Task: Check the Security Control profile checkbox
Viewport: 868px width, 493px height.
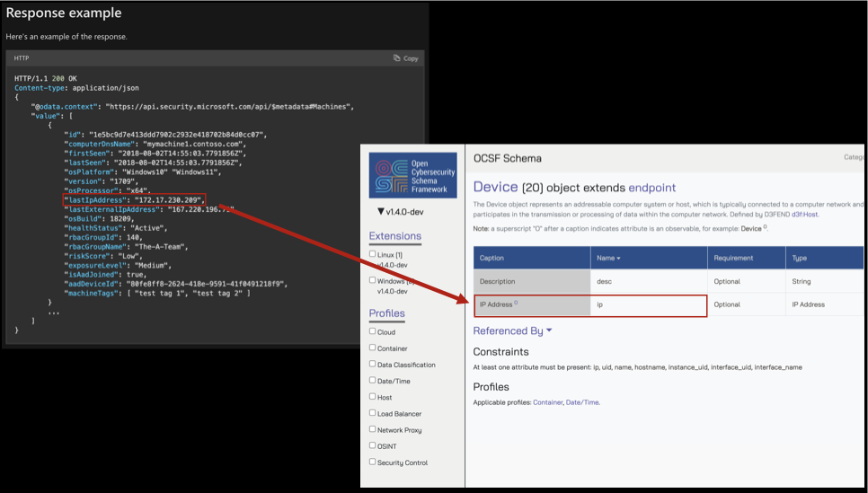Action: pyautogui.click(x=374, y=462)
